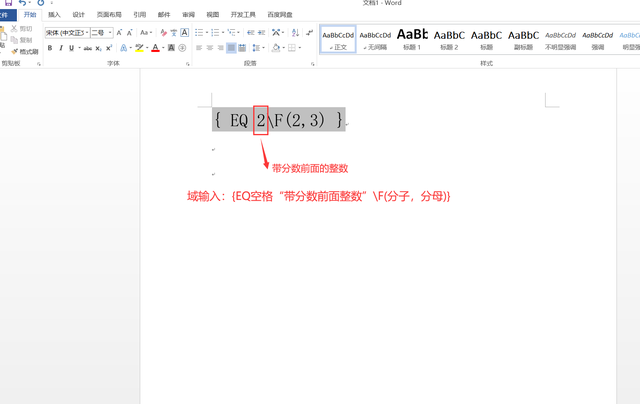This screenshot has width=640, height=404.
Task: Apply the 标题 1 style
Action: click(x=412, y=39)
